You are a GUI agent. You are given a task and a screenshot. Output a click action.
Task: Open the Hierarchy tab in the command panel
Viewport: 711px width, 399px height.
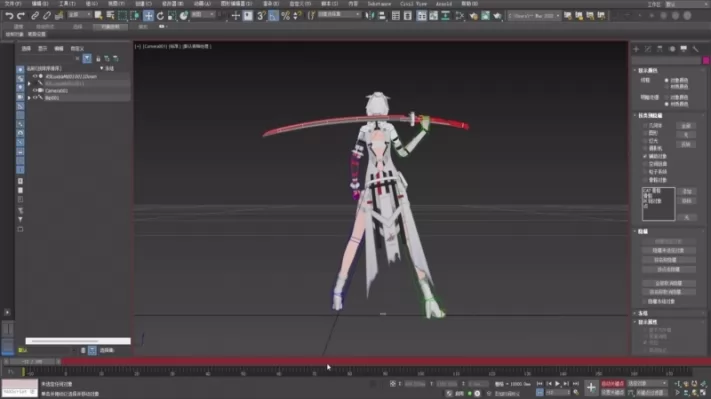point(660,49)
